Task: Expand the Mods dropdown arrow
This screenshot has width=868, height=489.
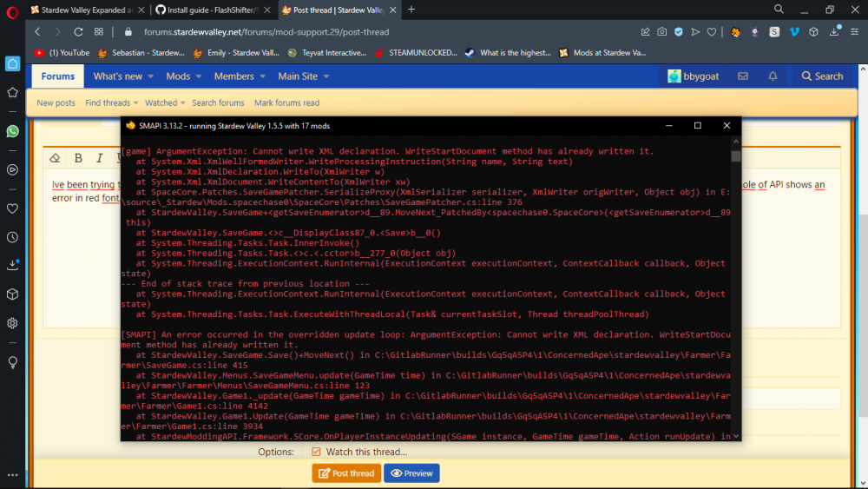Action: coord(199,76)
